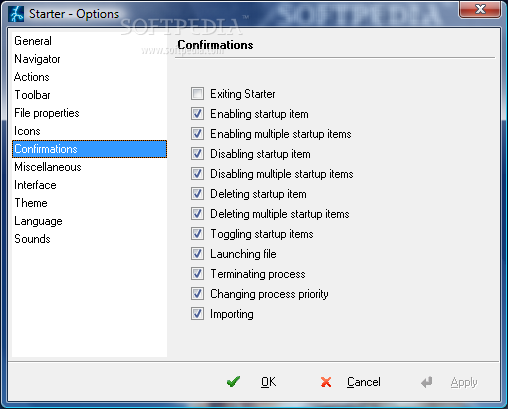Uncheck Enabling startup item

click(197, 114)
